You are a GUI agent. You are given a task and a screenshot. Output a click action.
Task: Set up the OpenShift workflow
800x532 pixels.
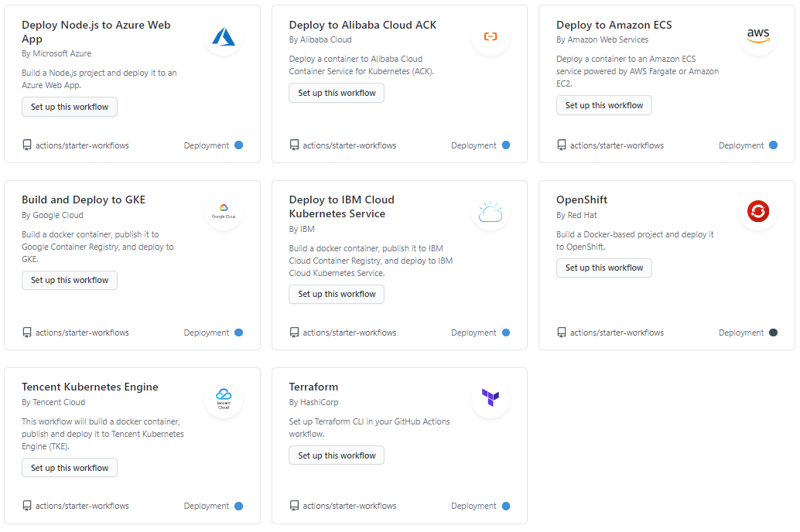[x=603, y=268]
